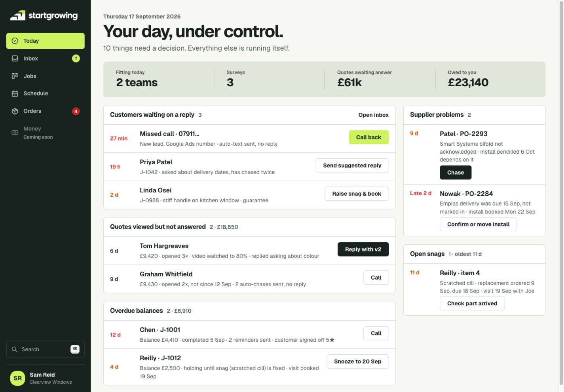The width and height of the screenshot is (564, 392).
Task: Click the SR avatar for Sam Reid
Action: click(18, 378)
